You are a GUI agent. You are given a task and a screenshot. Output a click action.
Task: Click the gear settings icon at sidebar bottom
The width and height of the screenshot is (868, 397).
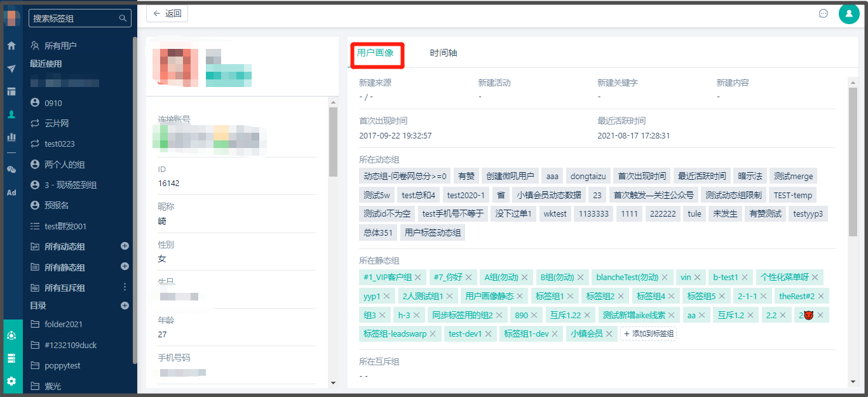click(11, 382)
